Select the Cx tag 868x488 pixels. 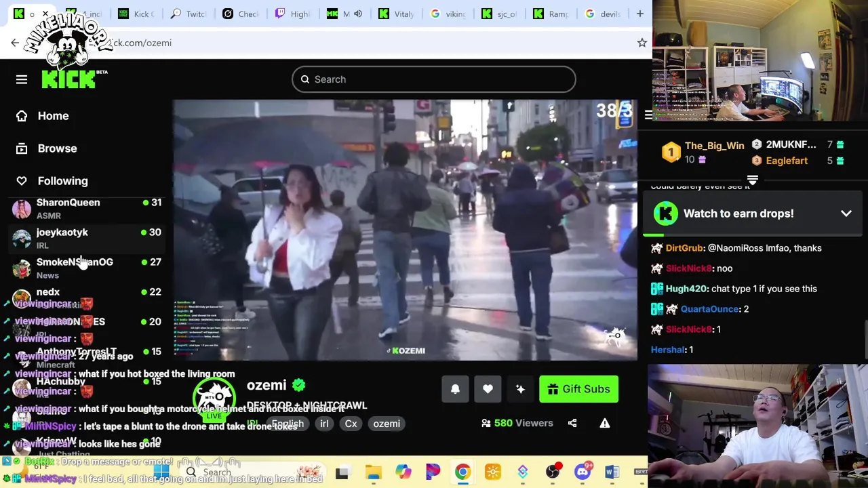click(351, 424)
